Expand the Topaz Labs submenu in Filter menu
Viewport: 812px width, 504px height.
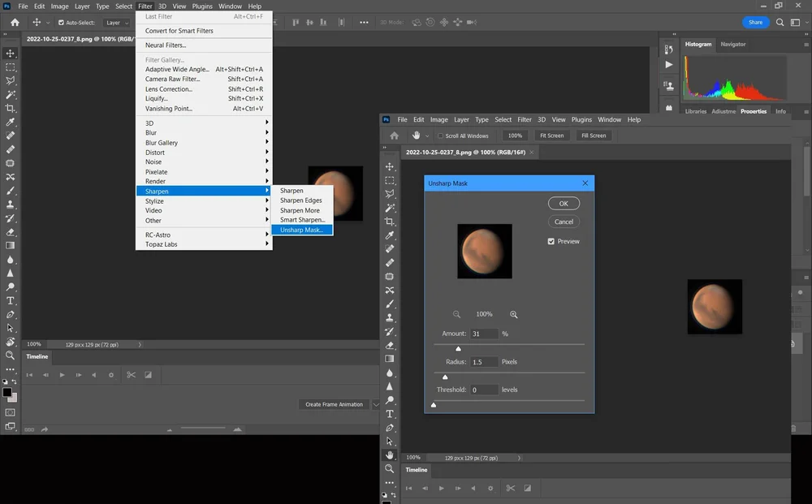tap(204, 244)
